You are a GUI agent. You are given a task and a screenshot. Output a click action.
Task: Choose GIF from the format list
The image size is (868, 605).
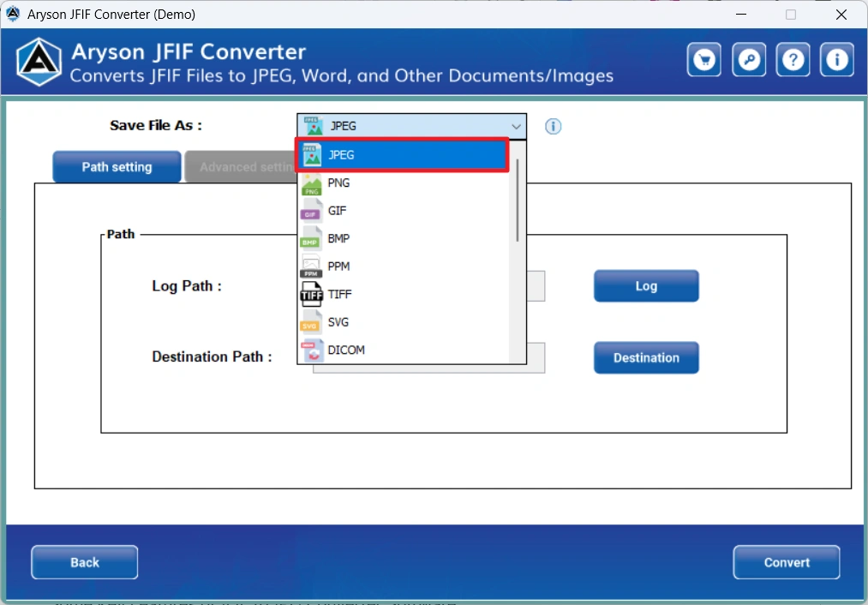coord(403,211)
